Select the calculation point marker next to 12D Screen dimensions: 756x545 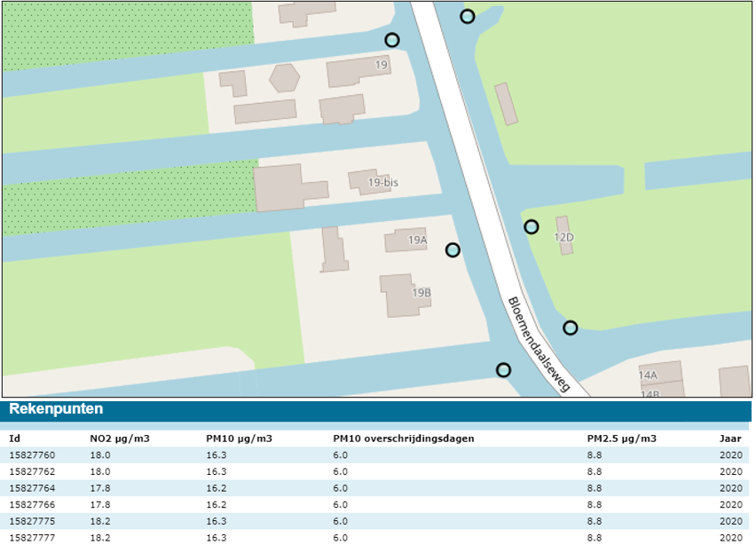pos(532,226)
